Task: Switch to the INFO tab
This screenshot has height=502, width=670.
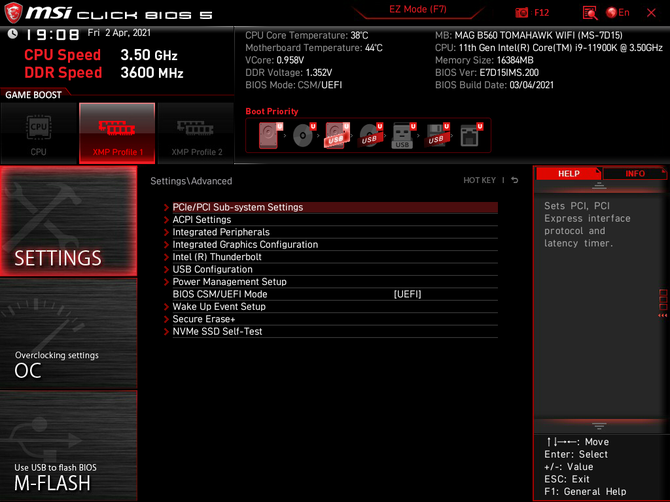Action: pos(635,173)
